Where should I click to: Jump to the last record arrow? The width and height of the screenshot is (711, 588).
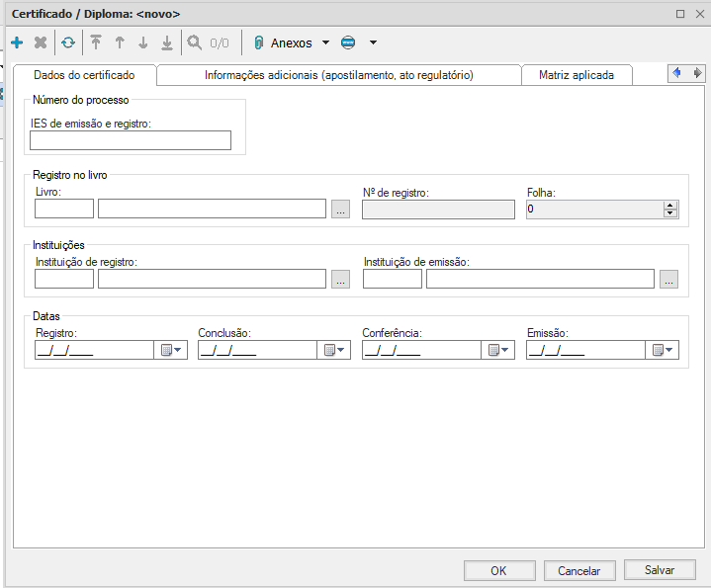point(167,42)
